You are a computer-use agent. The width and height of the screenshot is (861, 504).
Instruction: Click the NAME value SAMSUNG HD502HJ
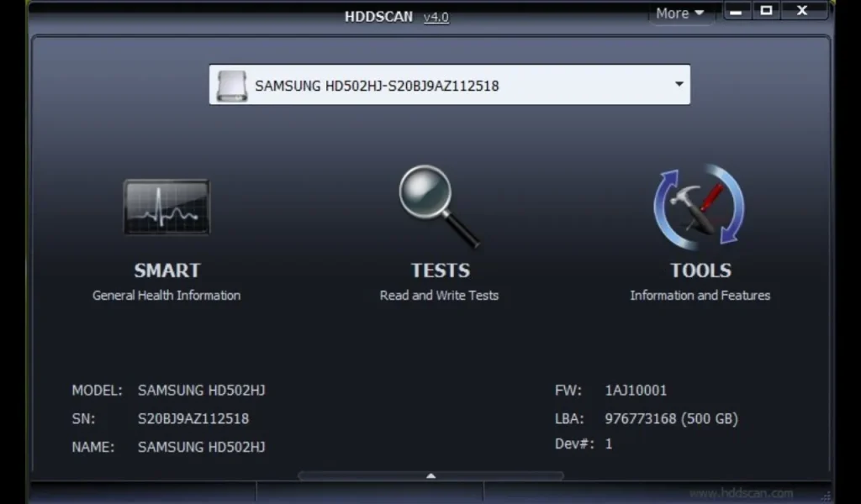pos(202,448)
